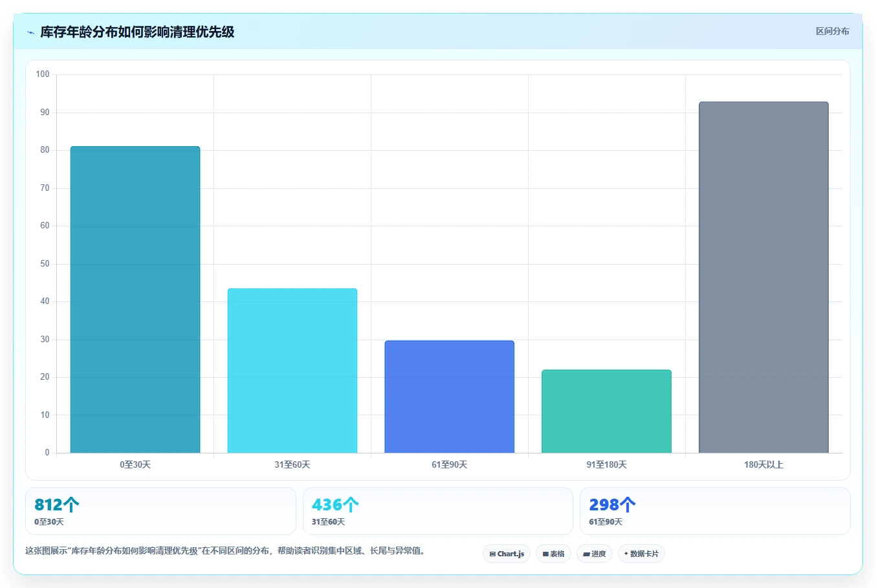Click the y-axis value 100
Screen dimensions: 876x588
tap(43, 74)
